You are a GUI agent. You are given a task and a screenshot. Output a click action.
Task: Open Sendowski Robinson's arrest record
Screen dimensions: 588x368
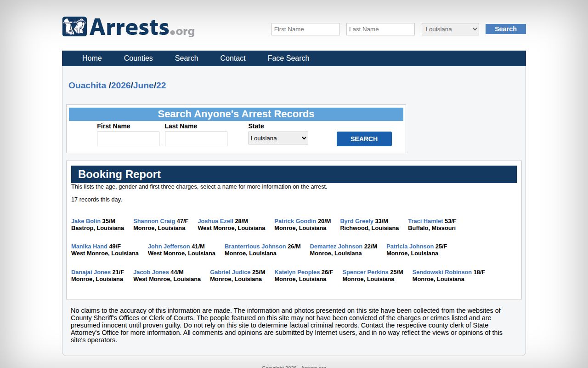click(442, 272)
